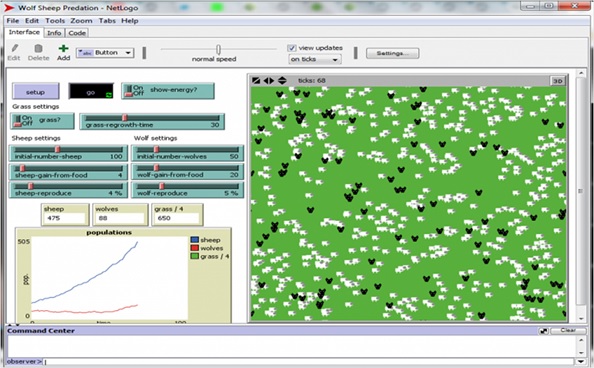Viewport: 594px width, 368px height.
Task: Click the view arrow-box icon next to ticks
Action: (x=256, y=80)
